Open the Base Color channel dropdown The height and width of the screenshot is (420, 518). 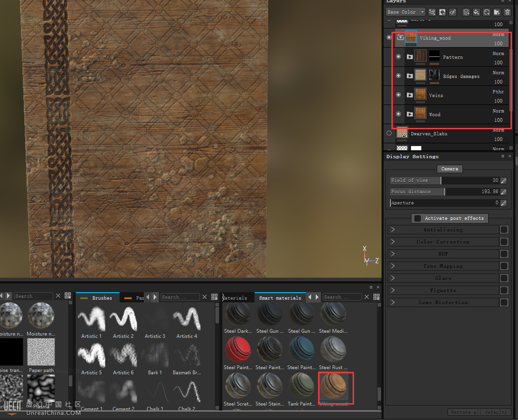coord(405,12)
